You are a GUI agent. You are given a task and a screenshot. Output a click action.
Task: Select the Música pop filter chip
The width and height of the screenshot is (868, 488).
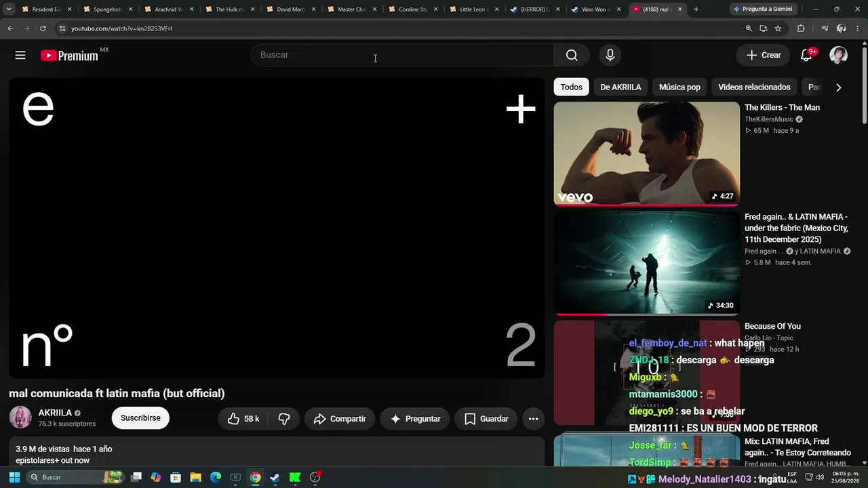point(679,87)
